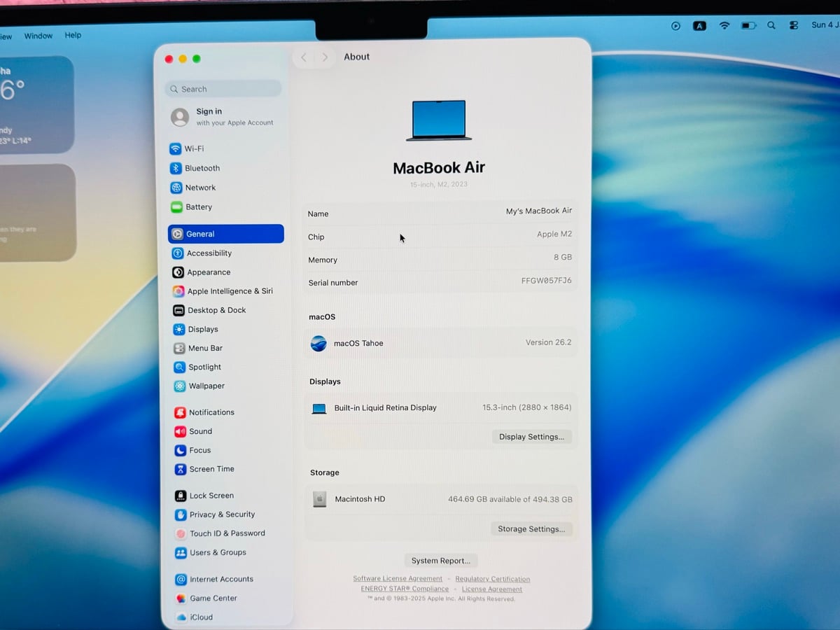Click the Wi-Fi status icon in menu bar

point(724,25)
